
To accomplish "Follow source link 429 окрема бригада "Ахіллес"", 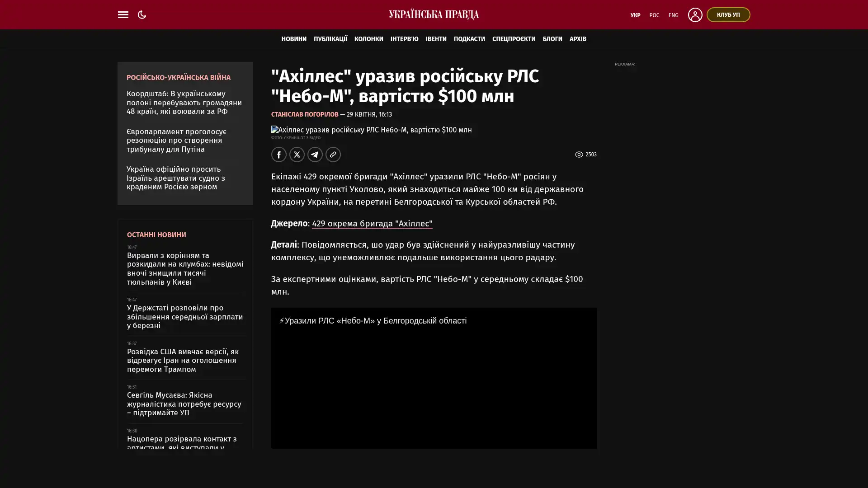I will 372,224.
